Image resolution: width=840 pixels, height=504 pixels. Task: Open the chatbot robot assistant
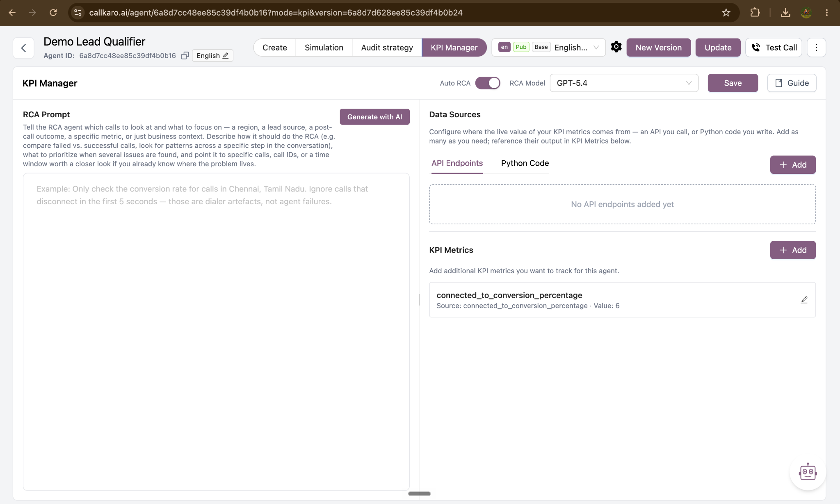click(x=808, y=472)
